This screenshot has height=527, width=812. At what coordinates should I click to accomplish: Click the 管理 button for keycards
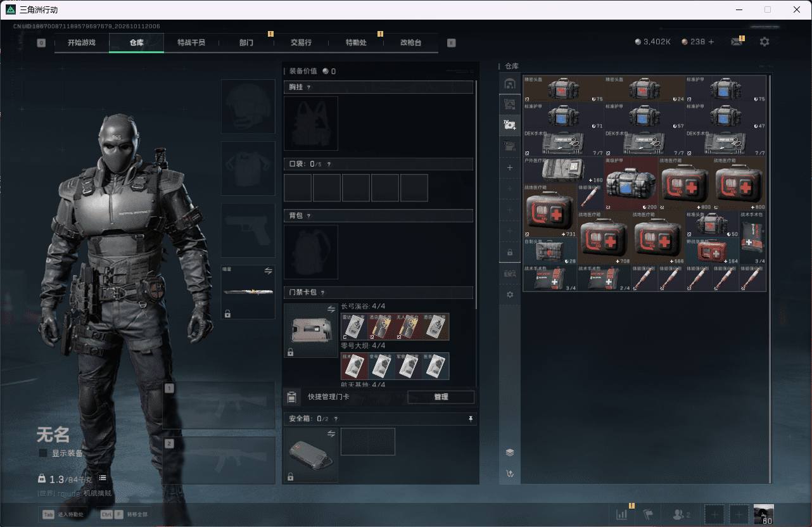click(441, 397)
